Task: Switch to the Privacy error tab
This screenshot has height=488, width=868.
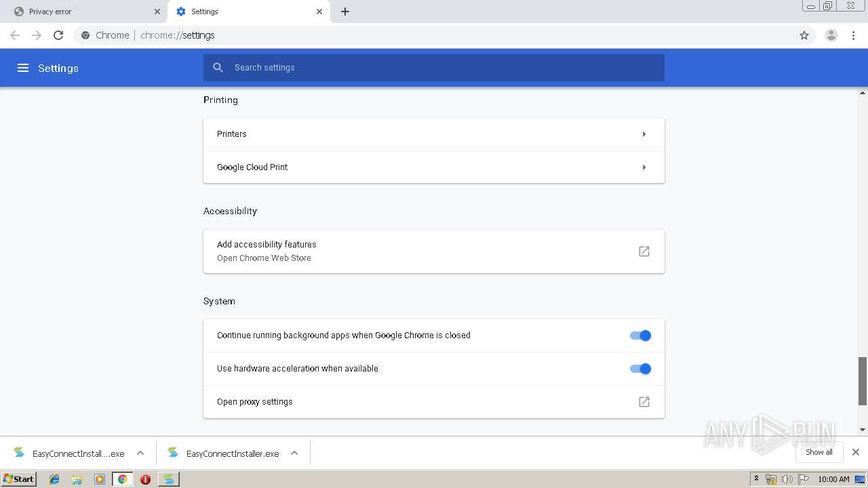Action: (x=83, y=12)
